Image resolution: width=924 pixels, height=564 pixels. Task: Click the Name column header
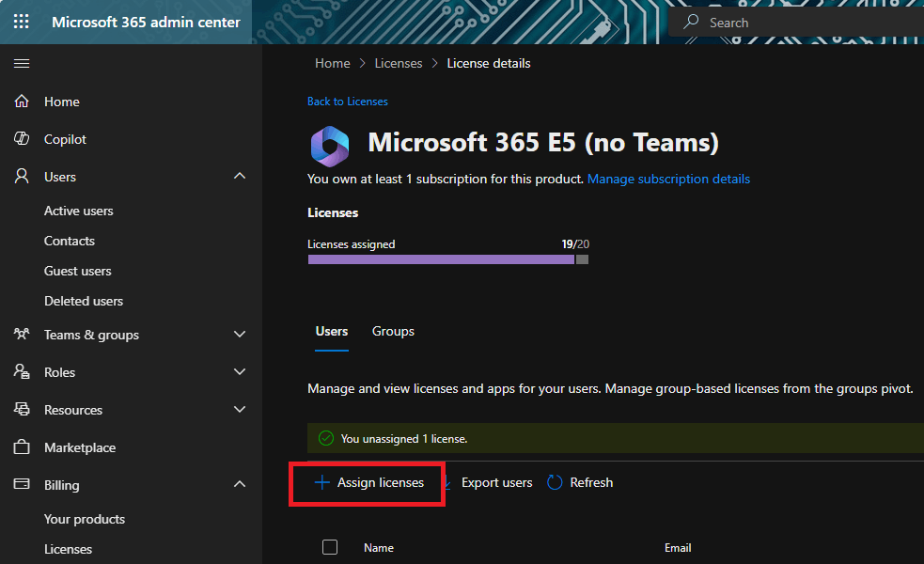(x=379, y=547)
